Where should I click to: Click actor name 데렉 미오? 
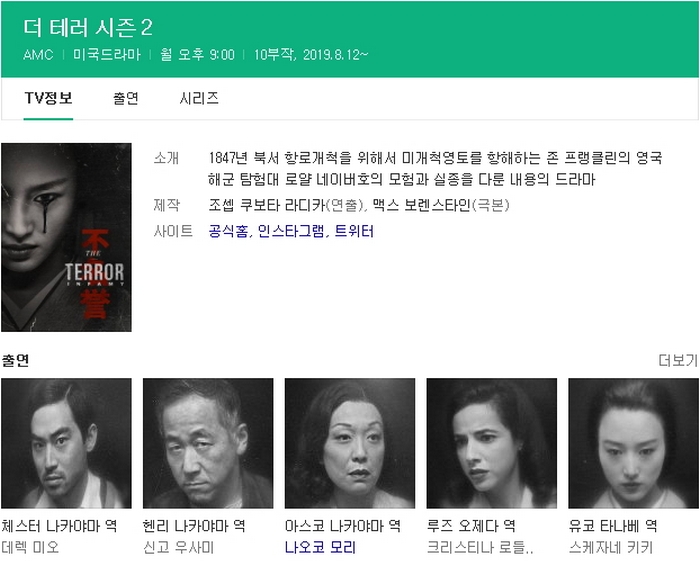coord(30,547)
